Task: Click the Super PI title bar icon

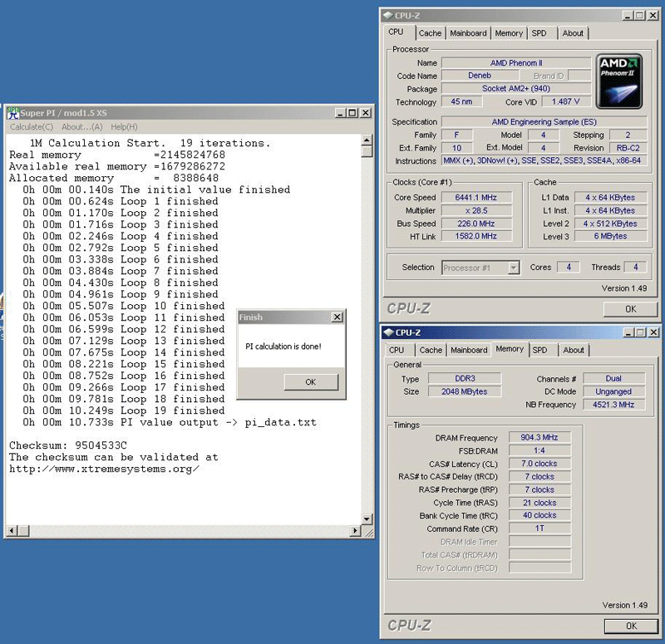Action: tap(13, 113)
